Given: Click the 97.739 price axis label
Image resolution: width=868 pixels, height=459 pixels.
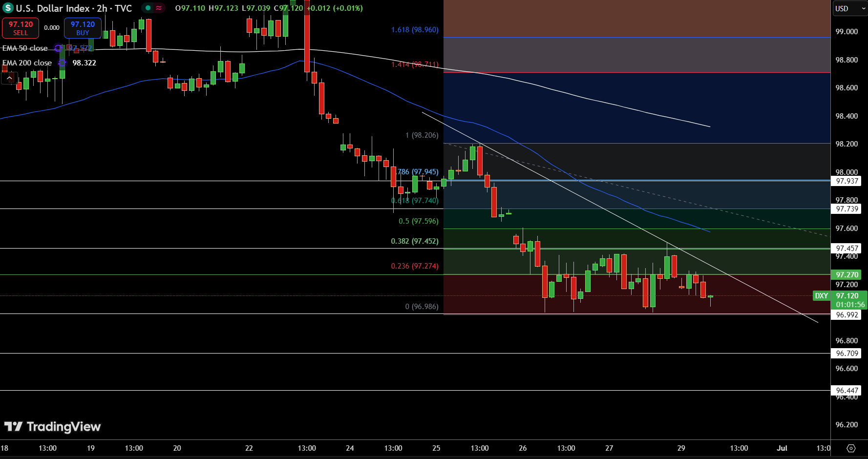Looking at the screenshot, I should coord(847,209).
